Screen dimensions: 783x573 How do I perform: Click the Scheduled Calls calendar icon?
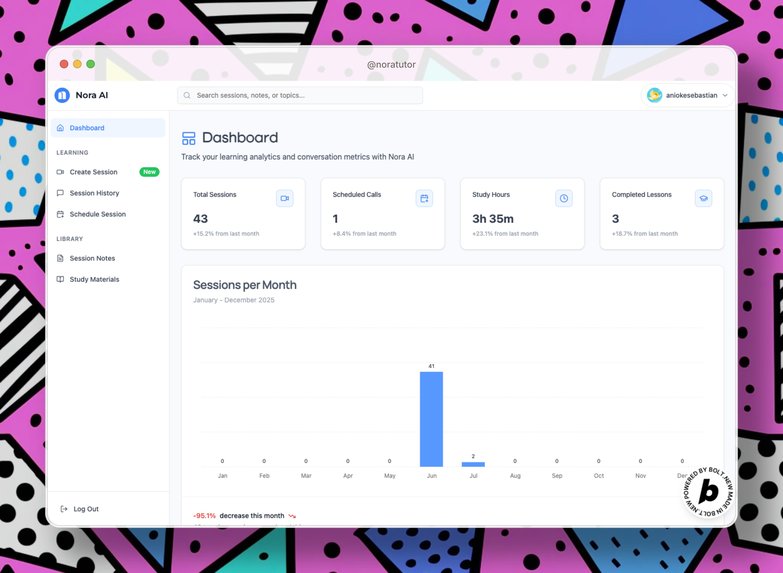coord(424,198)
